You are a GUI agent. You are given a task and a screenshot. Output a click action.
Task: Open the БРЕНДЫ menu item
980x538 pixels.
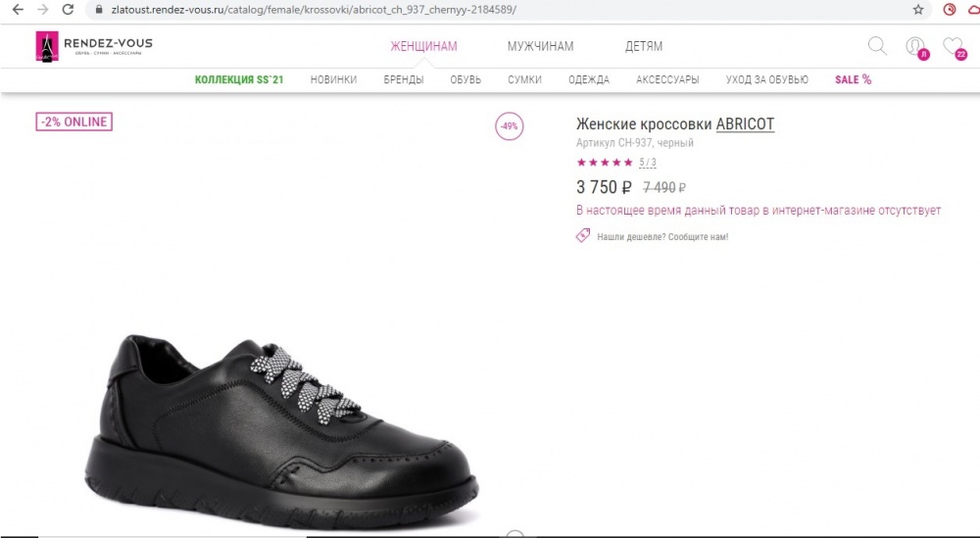pyautogui.click(x=404, y=79)
